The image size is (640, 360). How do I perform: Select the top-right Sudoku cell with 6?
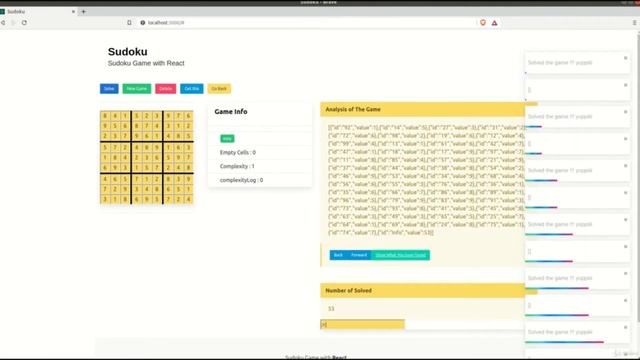188,116
